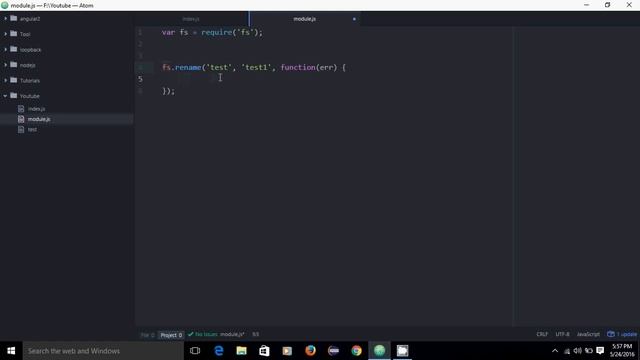This screenshot has height=360, width=640.
Task: Click the index.js file icon in tree
Action: pos(21,109)
